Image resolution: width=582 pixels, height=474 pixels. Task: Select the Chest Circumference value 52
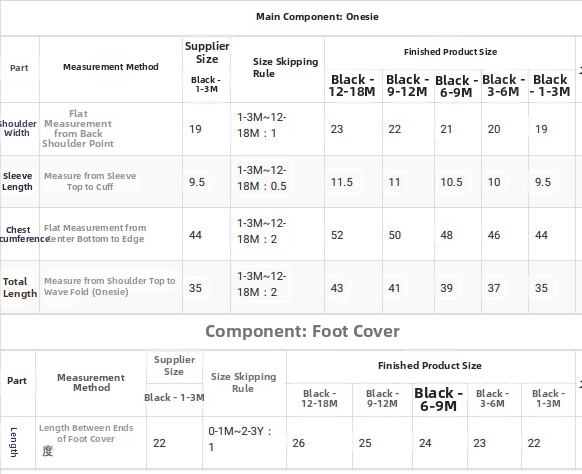[337, 235]
